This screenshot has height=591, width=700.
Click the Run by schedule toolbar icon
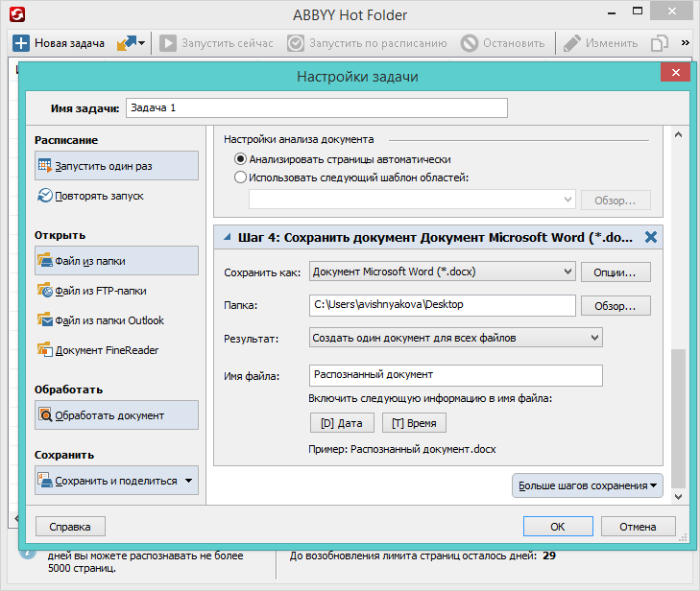click(x=296, y=43)
